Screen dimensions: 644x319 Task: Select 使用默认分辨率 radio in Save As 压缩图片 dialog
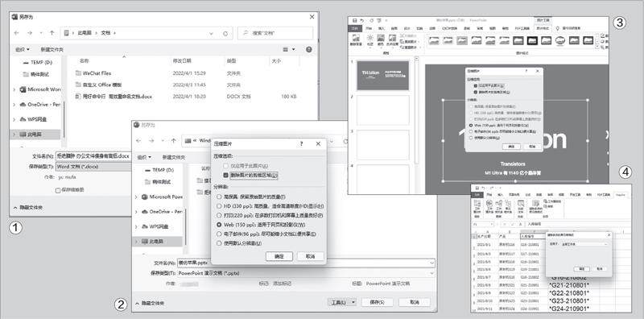pyautogui.click(x=219, y=243)
